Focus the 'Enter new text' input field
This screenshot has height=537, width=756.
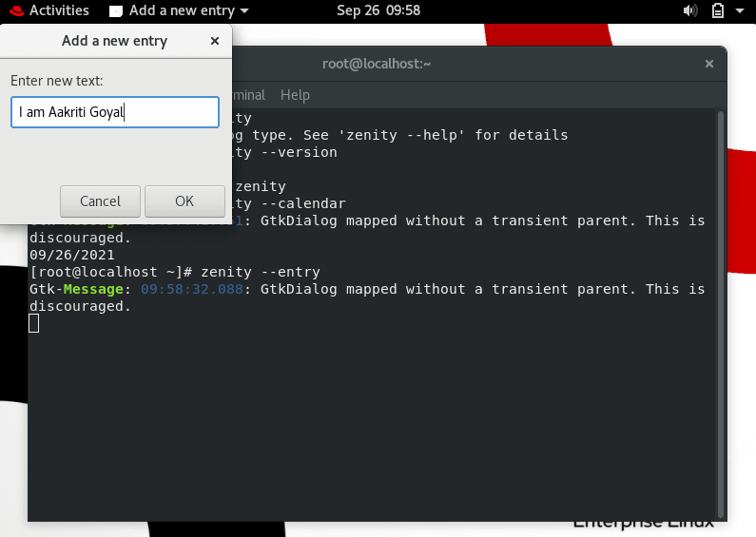pyautogui.click(x=115, y=112)
